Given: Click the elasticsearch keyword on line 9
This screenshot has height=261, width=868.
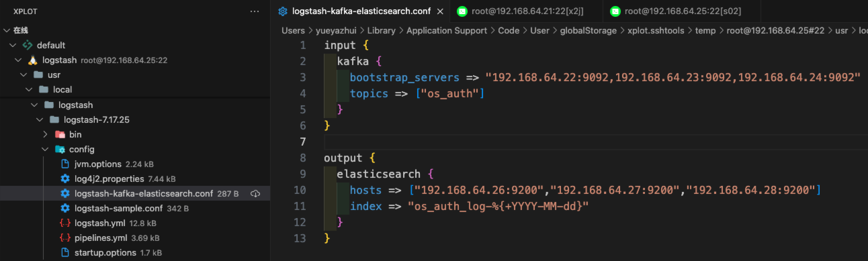Looking at the screenshot, I should (x=379, y=174).
